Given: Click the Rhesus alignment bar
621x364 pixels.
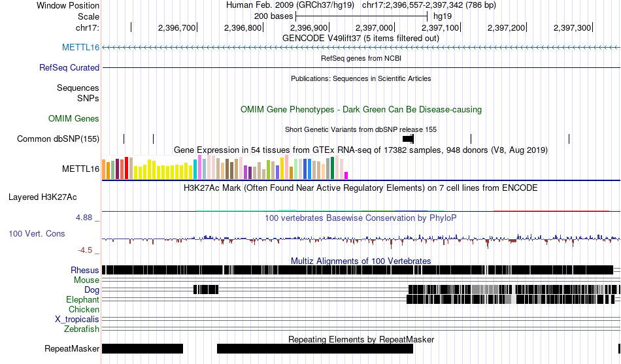Looking at the screenshot, I should (358, 270).
